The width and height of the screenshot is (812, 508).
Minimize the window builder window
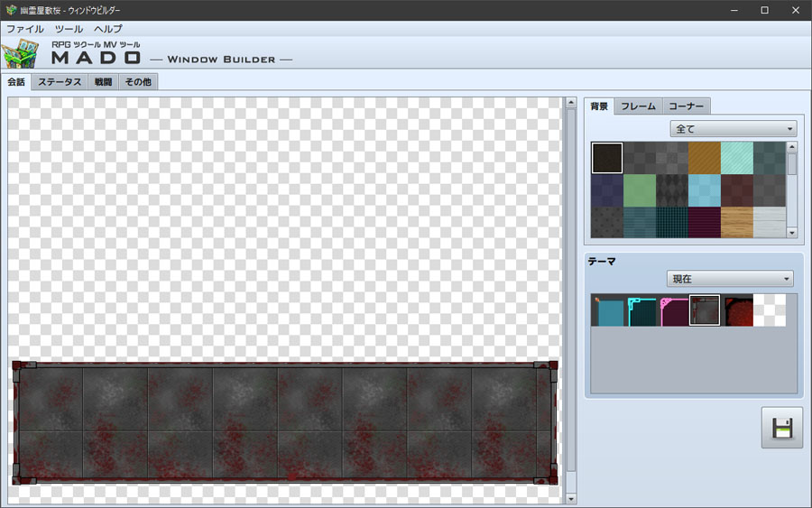click(734, 10)
